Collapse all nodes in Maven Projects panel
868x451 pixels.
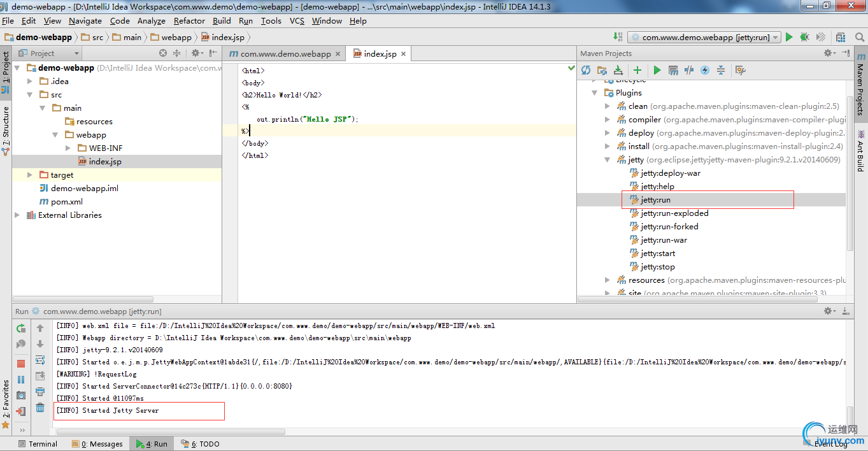pos(721,70)
